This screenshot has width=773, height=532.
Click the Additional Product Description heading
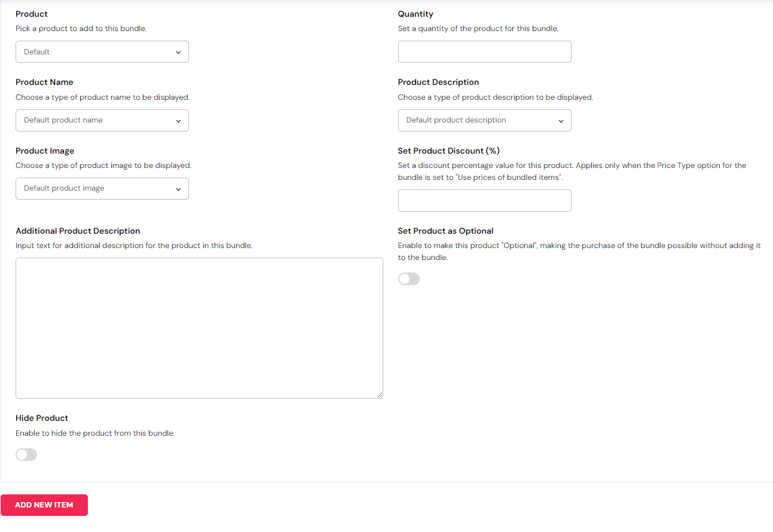click(78, 231)
